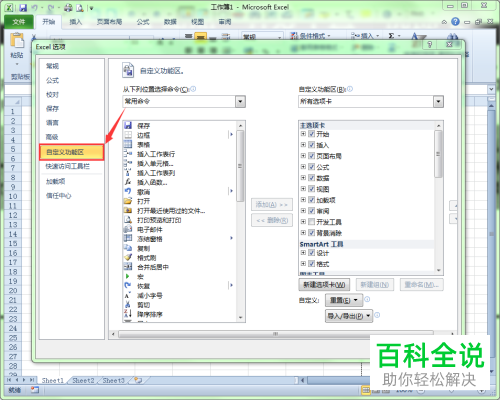Select the 自定义功能区 category in left pane

(x=72, y=152)
